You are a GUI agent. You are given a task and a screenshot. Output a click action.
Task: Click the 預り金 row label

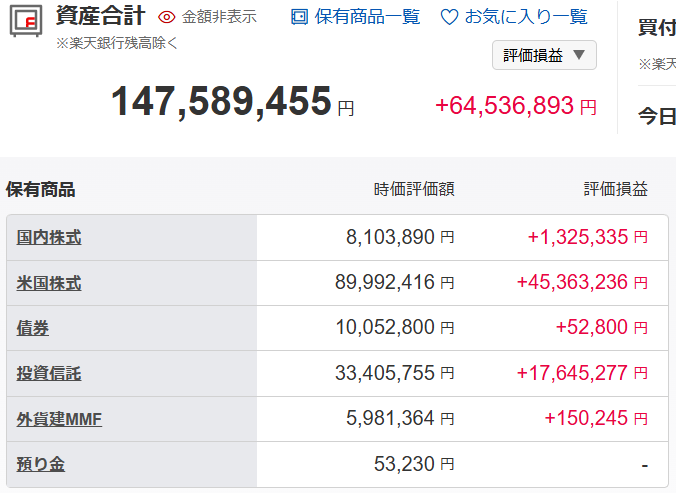point(41,464)
